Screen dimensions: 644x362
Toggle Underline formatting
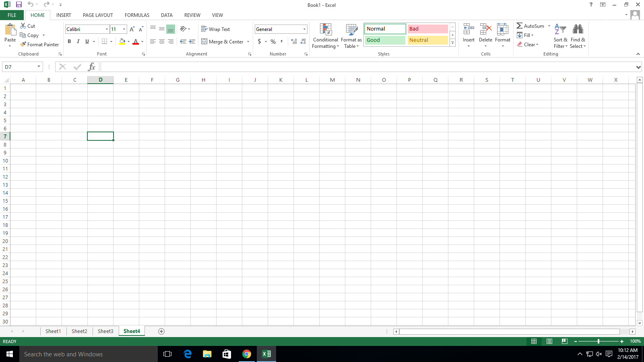coord(87,41)
